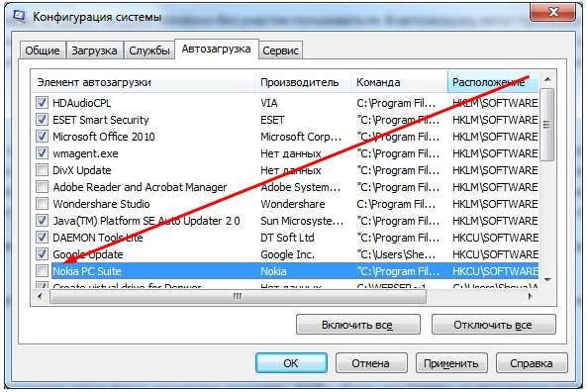The image size is (588, 392).
Task: Click the System Configuration title bar icon
Action: click(19, 16)
